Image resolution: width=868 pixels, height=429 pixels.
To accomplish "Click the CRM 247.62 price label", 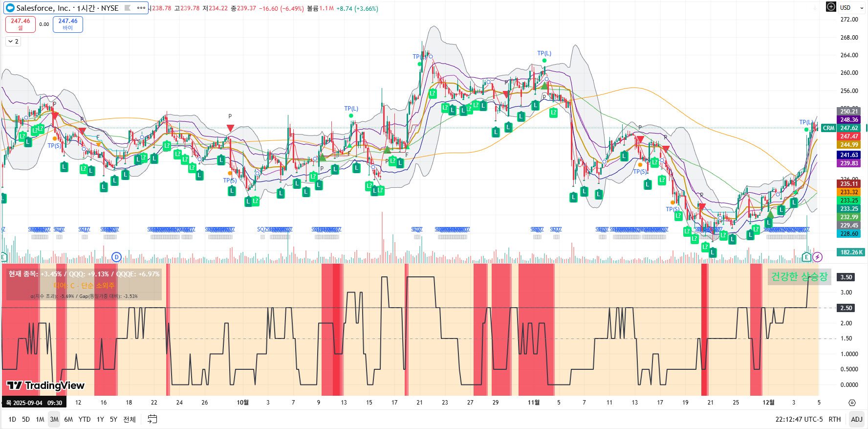I will (841, 128).
